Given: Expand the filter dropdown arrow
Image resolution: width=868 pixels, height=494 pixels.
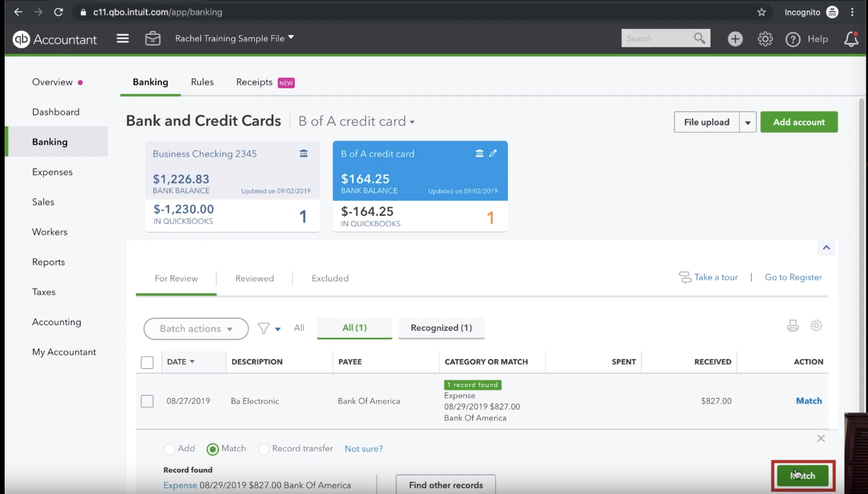Looking at the screenshot, I should pyautogui.click(x=278, y=329).
